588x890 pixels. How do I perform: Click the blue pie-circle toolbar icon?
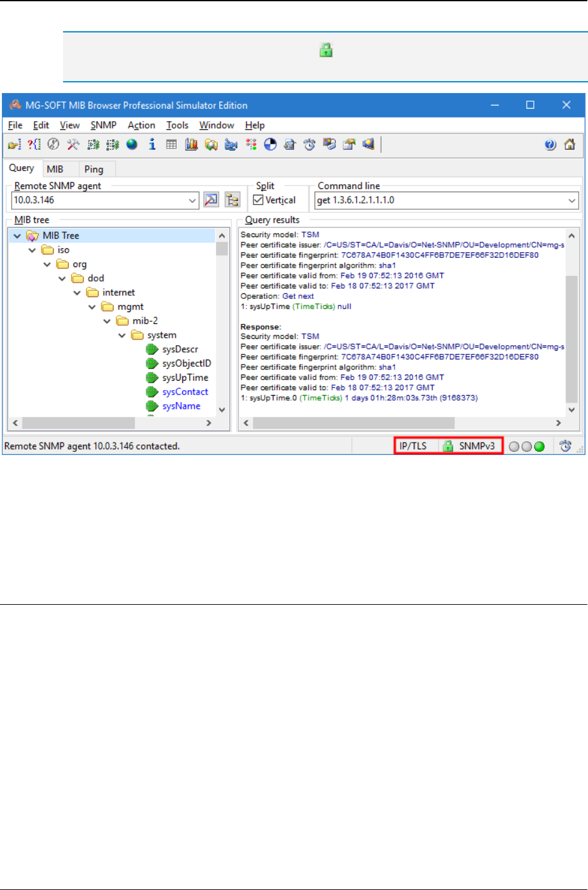(x=270, y=145)
